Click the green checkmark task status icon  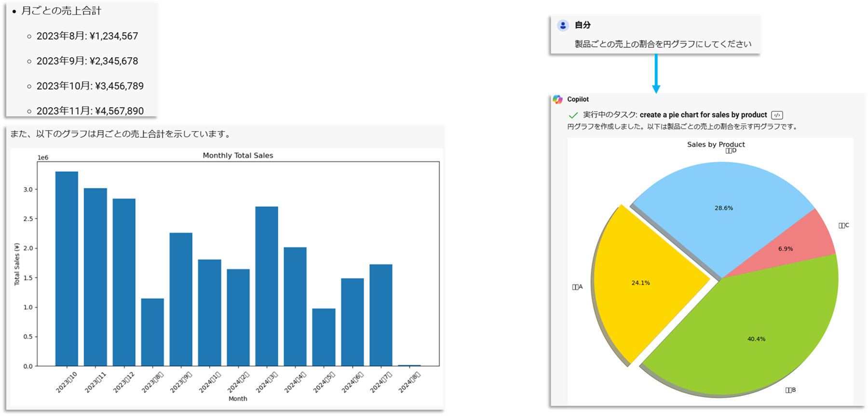[573, 115]
